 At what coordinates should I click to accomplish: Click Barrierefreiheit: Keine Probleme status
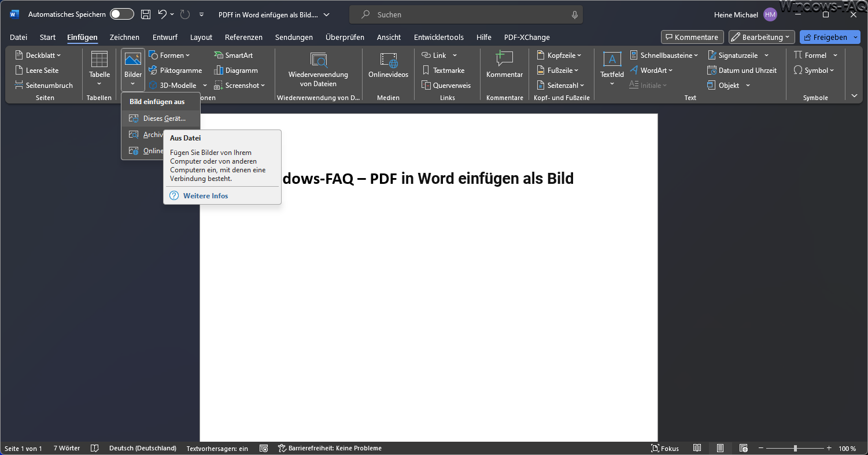point(330,448)
